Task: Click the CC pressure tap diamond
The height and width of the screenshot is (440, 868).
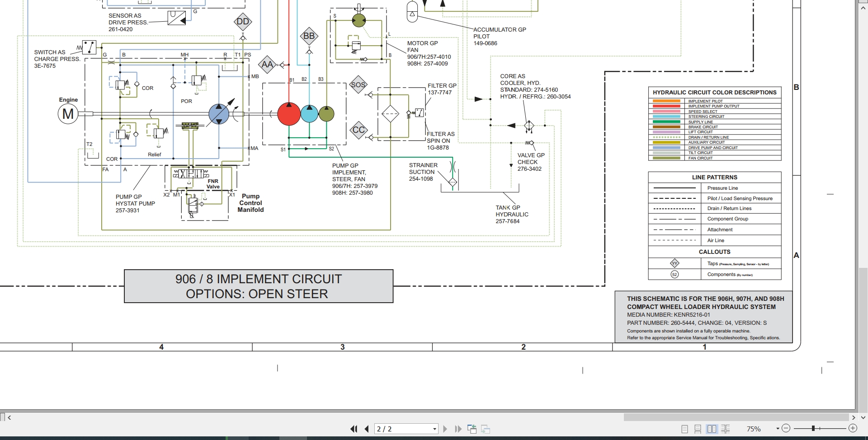Action: coord(359,130)
